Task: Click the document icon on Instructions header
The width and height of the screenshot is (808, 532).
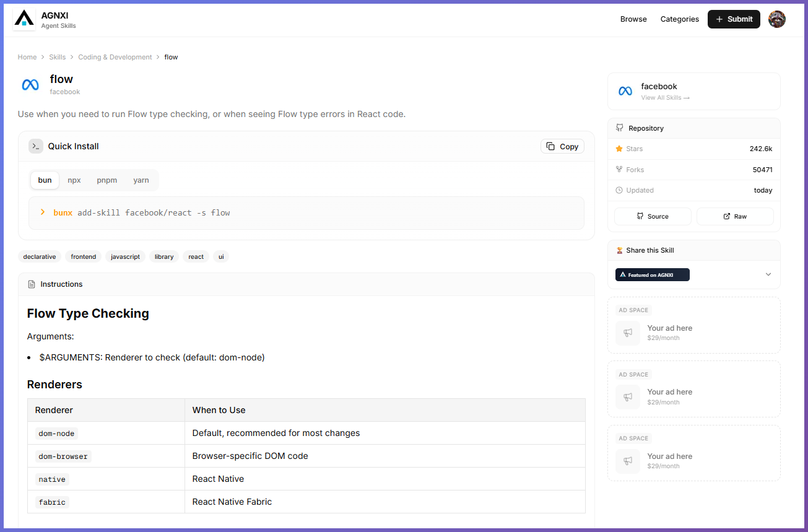Action: [31, 284]
